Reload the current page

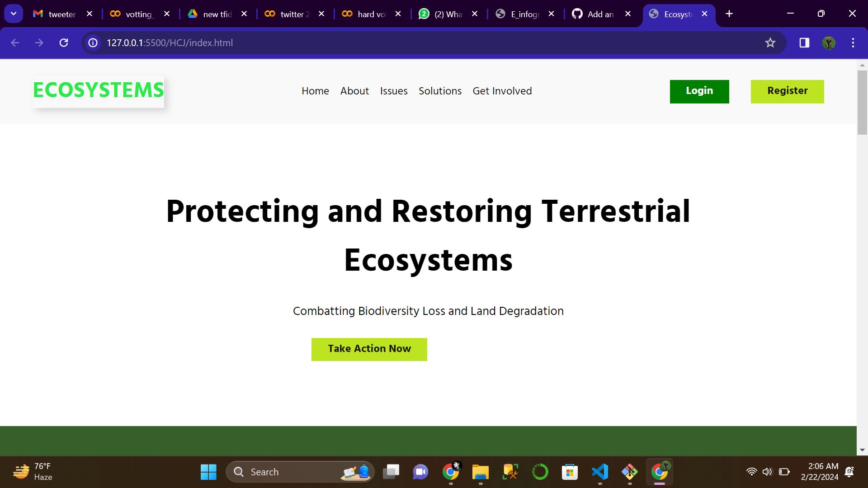point(64,43)
